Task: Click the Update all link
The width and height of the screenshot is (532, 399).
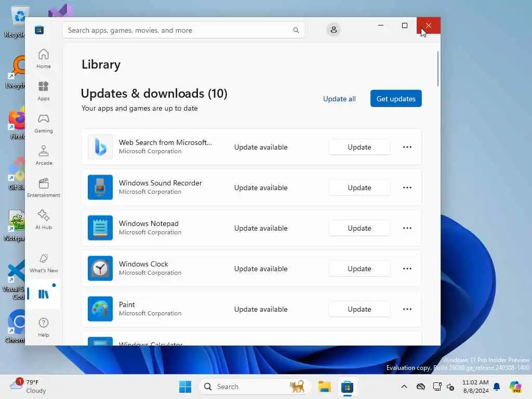Action: (x=339, y=99)
